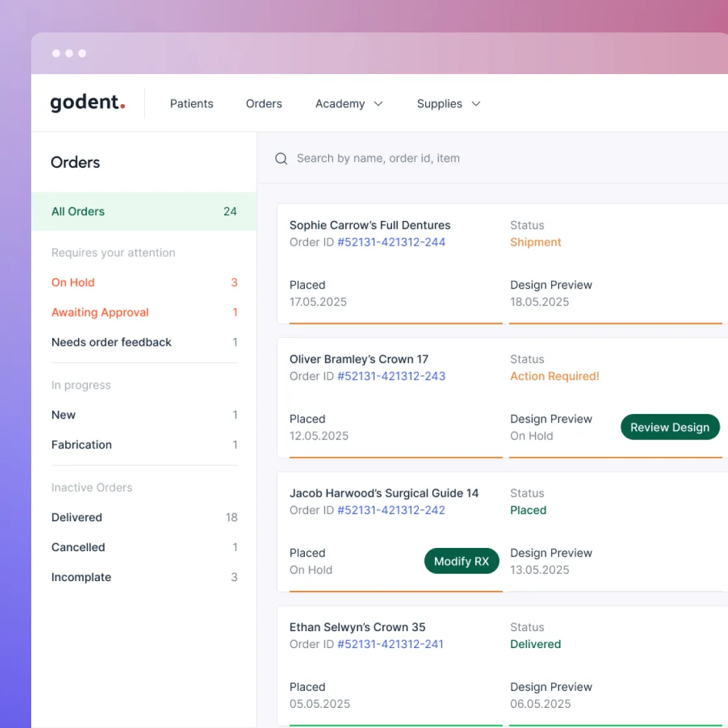Viewport: 728px width, 728px height.
Task: Click the Shipment status text
Action: point(536,242)
